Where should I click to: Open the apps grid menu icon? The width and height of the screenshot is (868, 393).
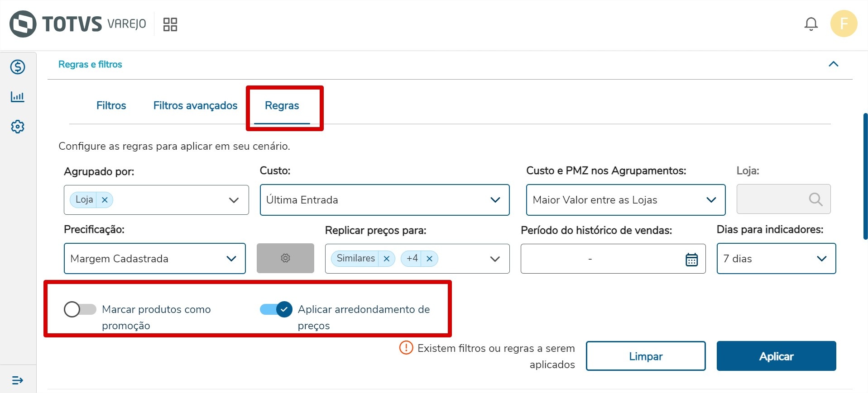pyautogui.click(x=170, y=24)
